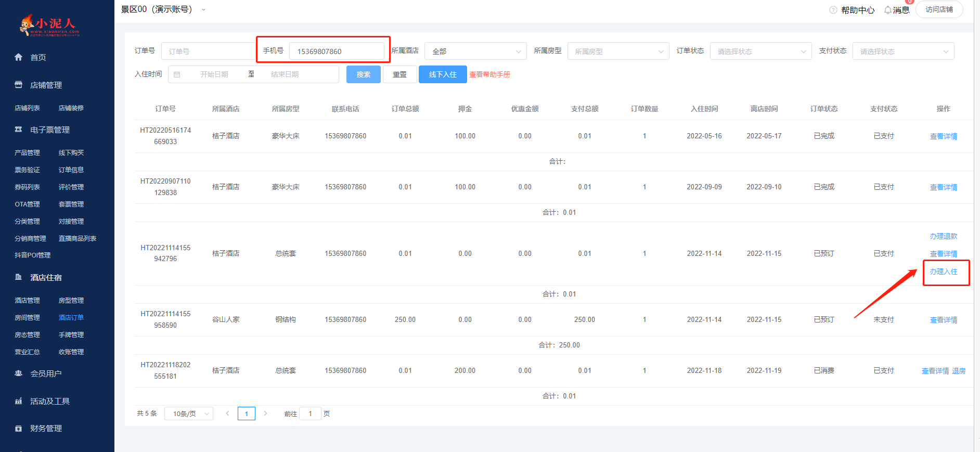Click 办理入住 link for the booked order
This screenshot has height=452, width=980.
click(x=943, y=272)
